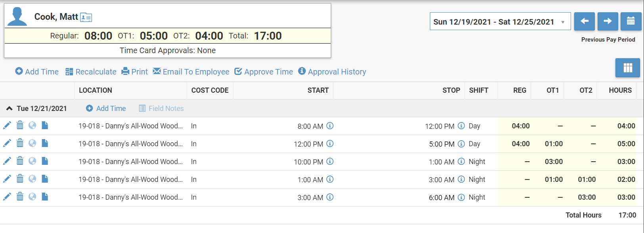
Task: Go to the next pay period arrow
Action: click(608, 21)
